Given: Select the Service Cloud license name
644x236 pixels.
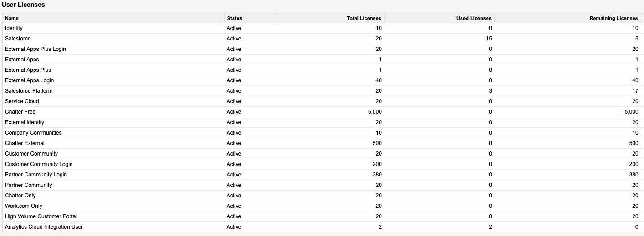Looking at the screenshot, I should tap(22, 101).
